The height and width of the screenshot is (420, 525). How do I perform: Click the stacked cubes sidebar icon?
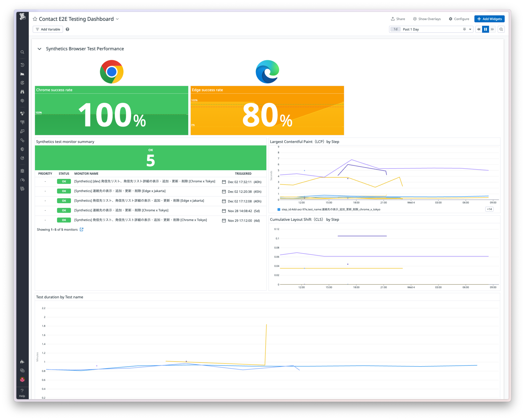22,101
